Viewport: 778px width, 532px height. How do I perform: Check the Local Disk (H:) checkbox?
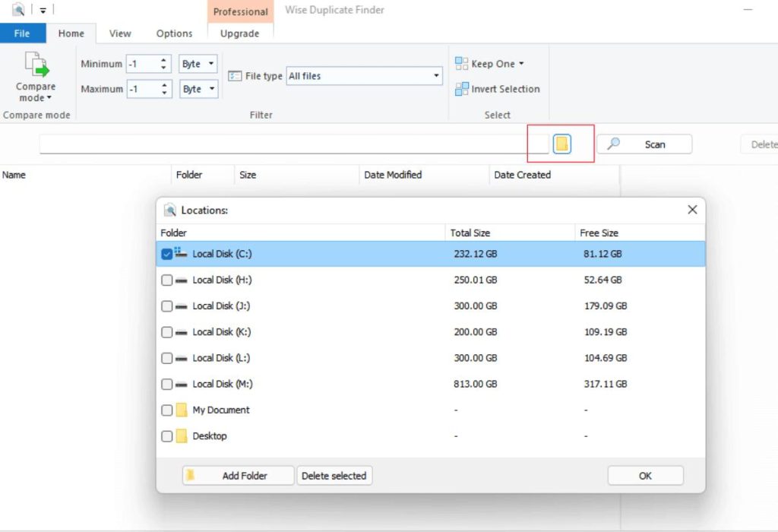(166, 280)
